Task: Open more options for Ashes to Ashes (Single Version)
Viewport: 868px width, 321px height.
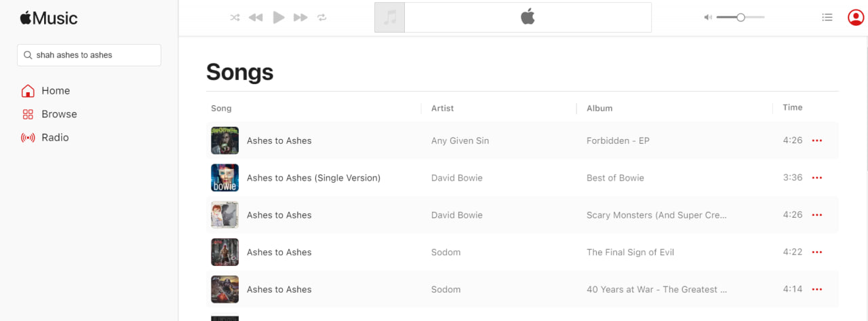Action: click(x=817, y=178)
